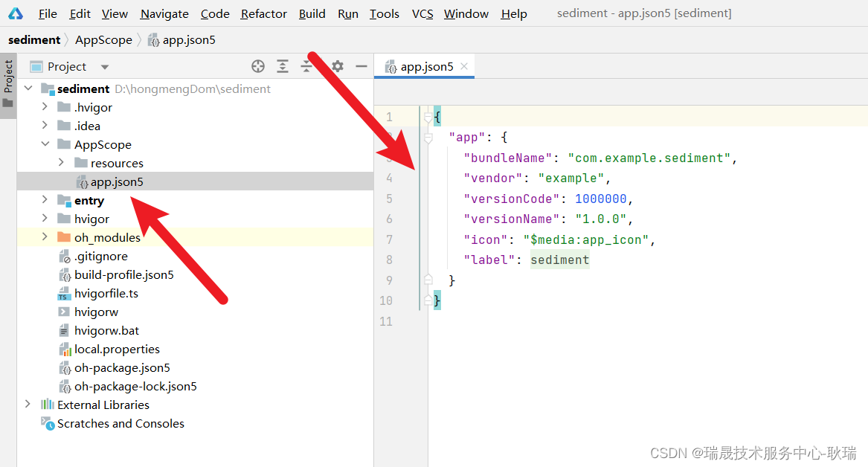This screenshot has height=467, width=868.
Task: Select the AppScope folder icon
Action: 64,144
